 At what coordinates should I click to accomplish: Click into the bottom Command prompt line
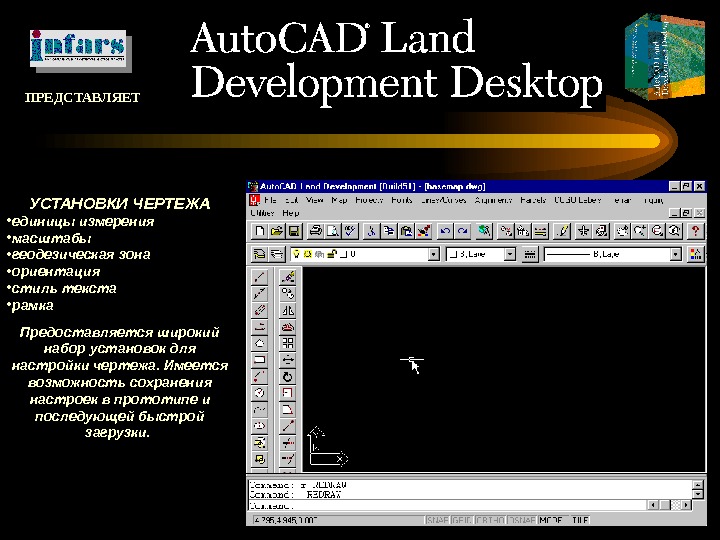(448, 506)
